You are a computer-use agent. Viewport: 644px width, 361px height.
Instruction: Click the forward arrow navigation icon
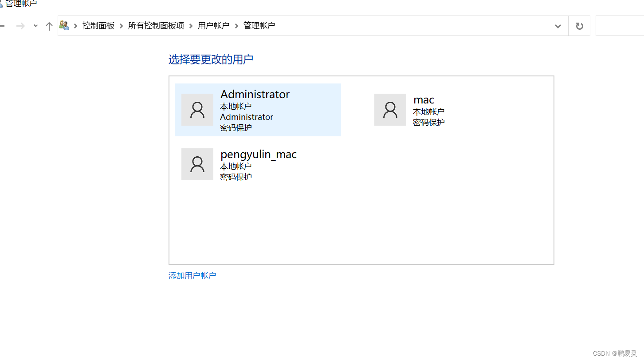pos(20,25)
